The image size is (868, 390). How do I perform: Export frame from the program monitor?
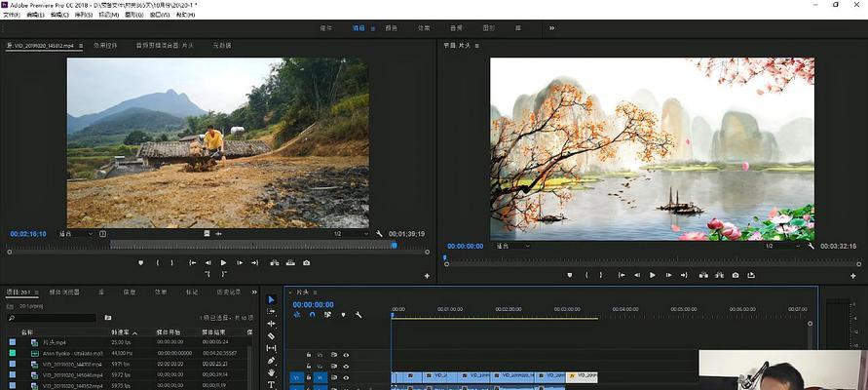[736, 275]
